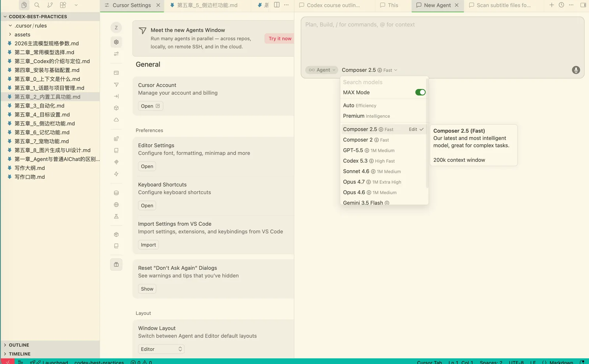Close the Cursor Settings tab
The width and height of the screenshot is (589, 364).
coord(158,5)
